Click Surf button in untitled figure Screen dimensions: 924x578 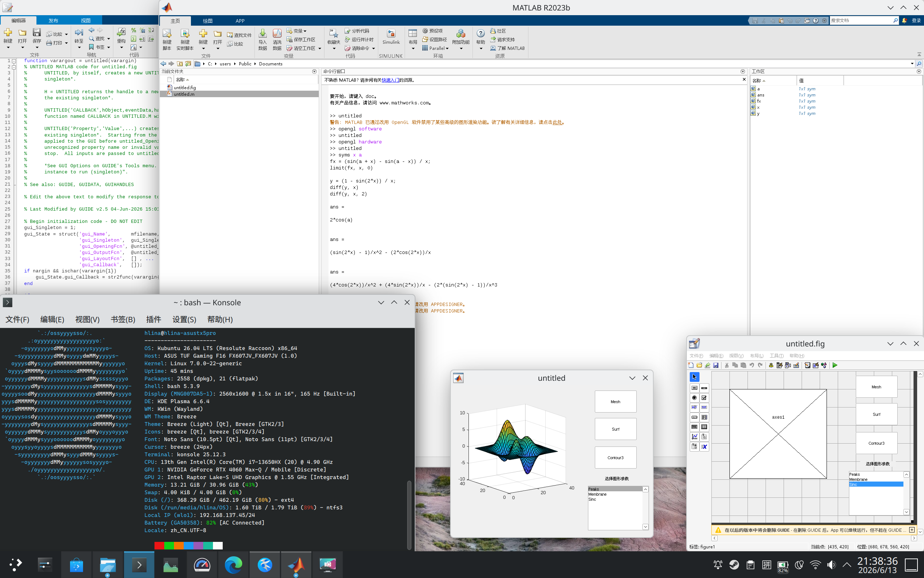pyautogui.click(x=615, y=429)
